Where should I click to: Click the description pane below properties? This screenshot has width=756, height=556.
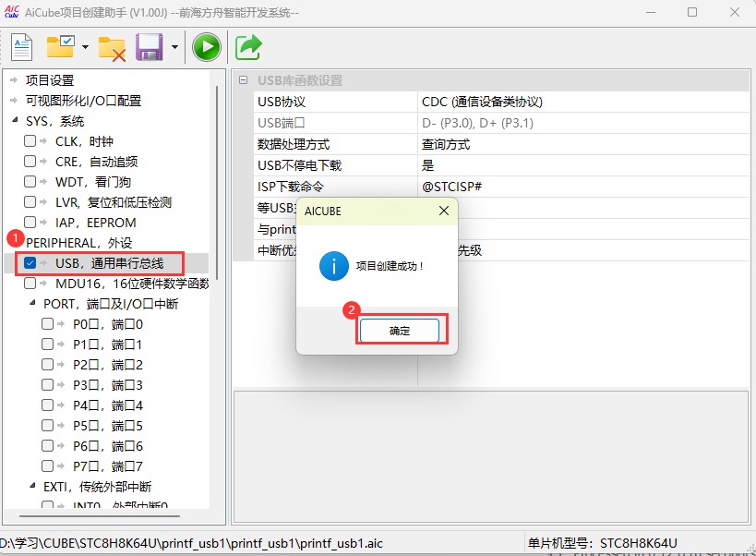click(491, 457)
